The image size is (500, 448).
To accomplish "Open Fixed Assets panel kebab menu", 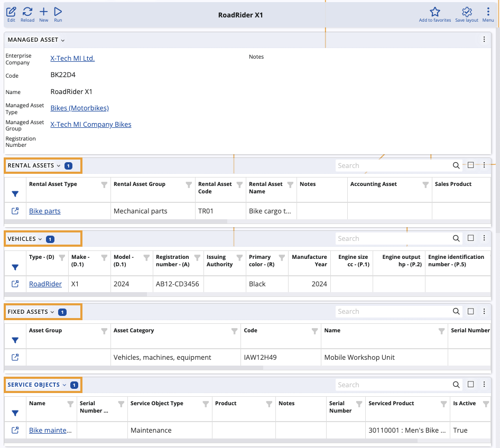I will 484,311.
